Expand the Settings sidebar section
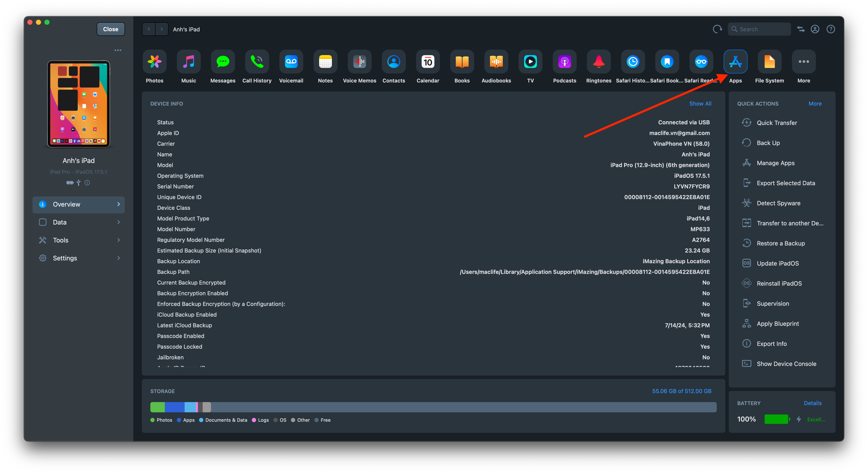The height and width of the screenshot is (473, 868). pos(79,258)
